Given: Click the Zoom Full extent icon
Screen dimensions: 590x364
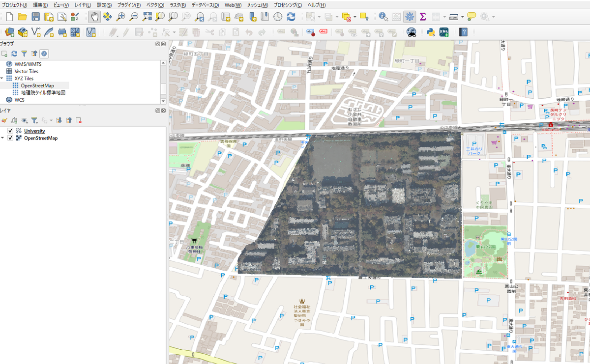Looking at the screenshot, I should point(147,17).
